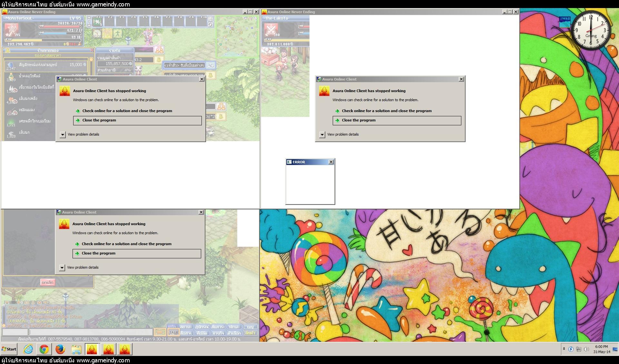Click the clock buff icon showing 15:50
Screen dimensions: 619x364
coord(97,34)
